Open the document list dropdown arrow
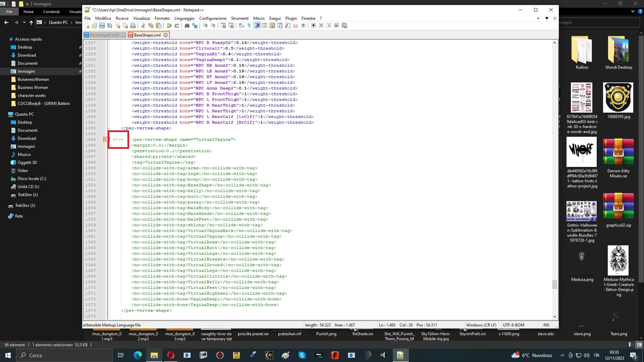The image size is (644, 362). (x=547, y=18)
